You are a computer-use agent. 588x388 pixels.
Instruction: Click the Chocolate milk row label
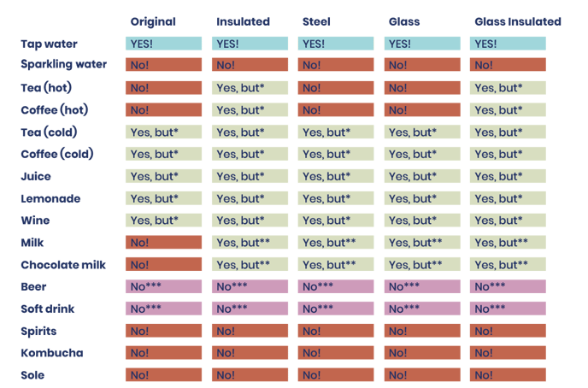(x=63, y=264)
